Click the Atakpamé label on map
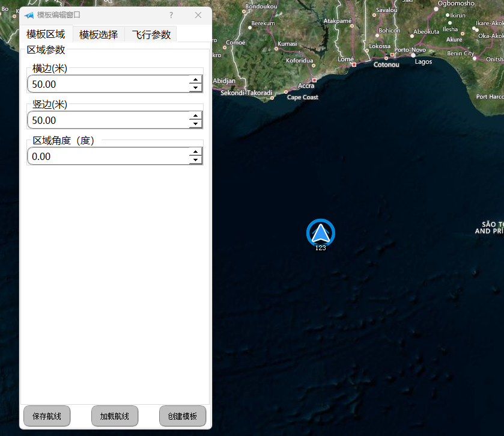The image size is (504, 436). pyautogui.click(x=338, y=21)
